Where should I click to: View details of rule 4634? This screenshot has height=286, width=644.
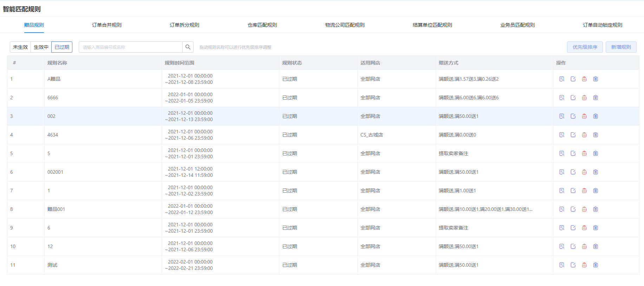point(562,135)
